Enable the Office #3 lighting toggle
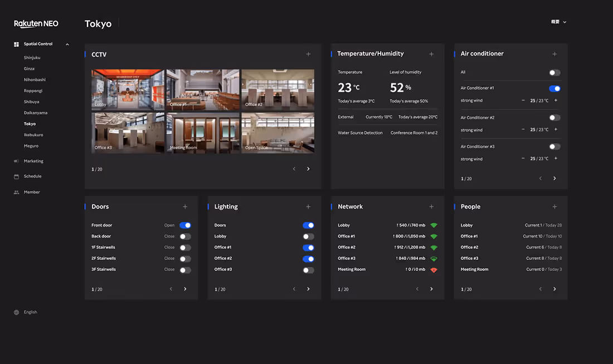The width and height of the screenshot is (613, 364). (308, 269)
